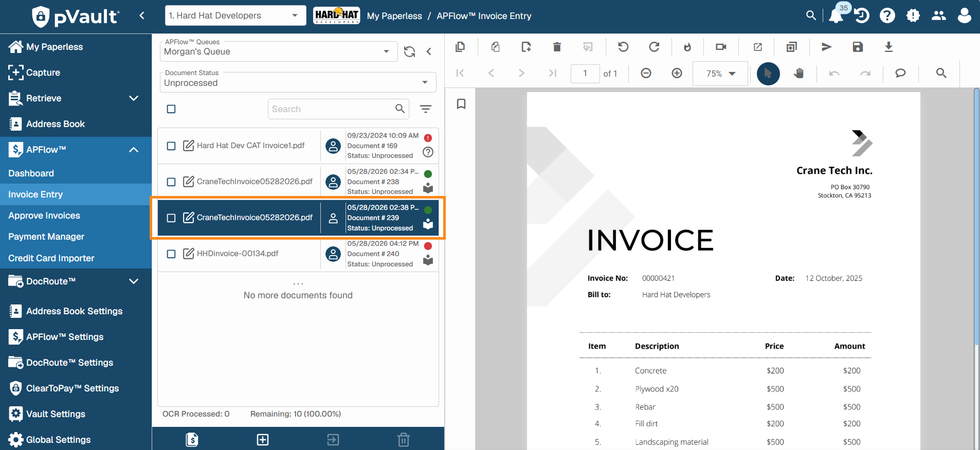Open the Document Status dropdown
The image size is (980, 450).
coord(298,82)
